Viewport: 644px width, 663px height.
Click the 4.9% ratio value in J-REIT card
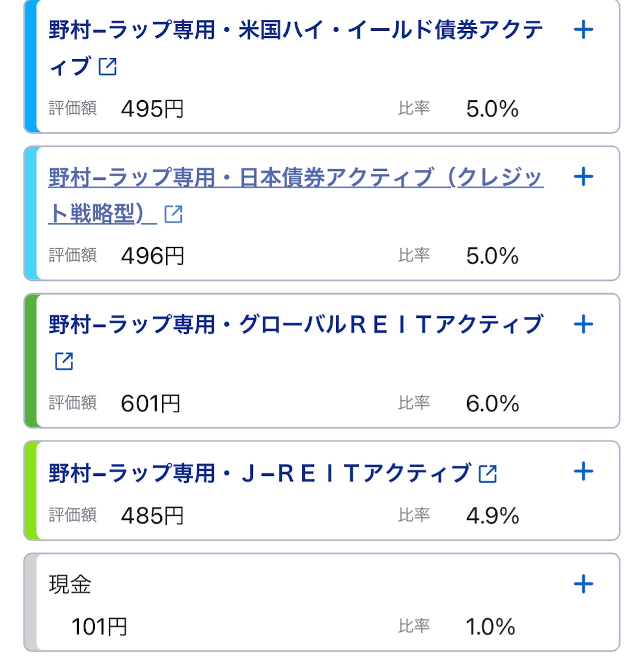pyautogui.click(x=492, y=516)
